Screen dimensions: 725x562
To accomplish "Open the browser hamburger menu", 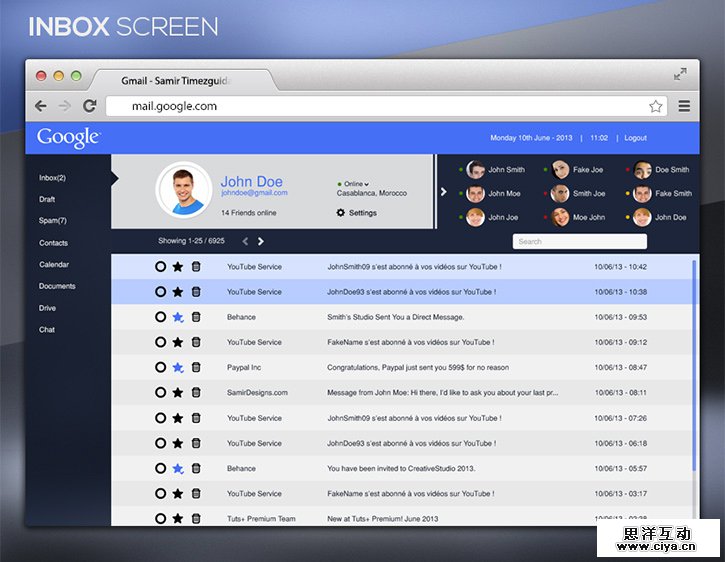I will (684, 106).
